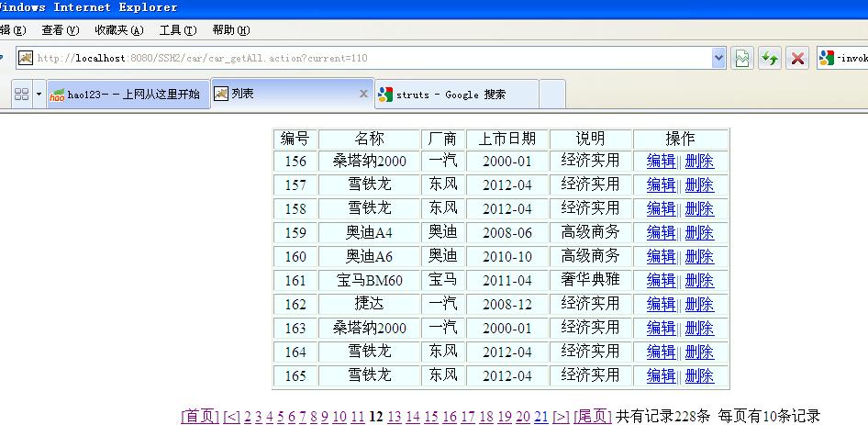Go to previous page via [<] link
This screenshot has height=425, width=868.
[x=231, y=417]
